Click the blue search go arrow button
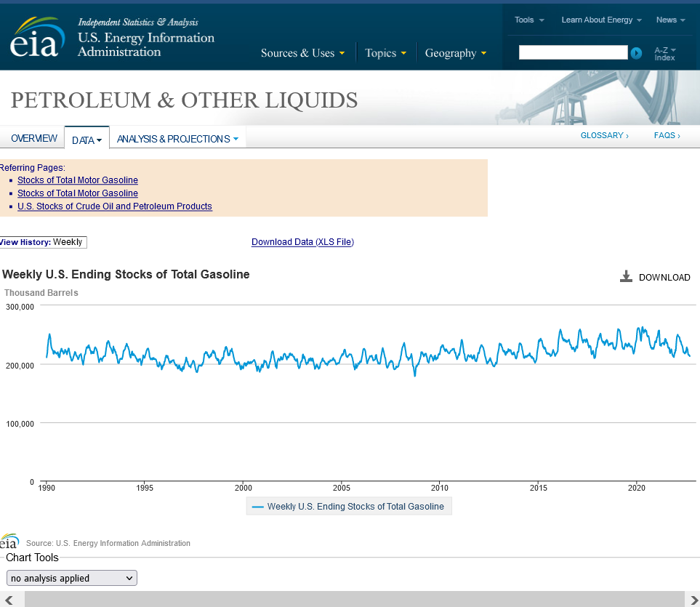700x607 pixels. click(x=636, y=53)
